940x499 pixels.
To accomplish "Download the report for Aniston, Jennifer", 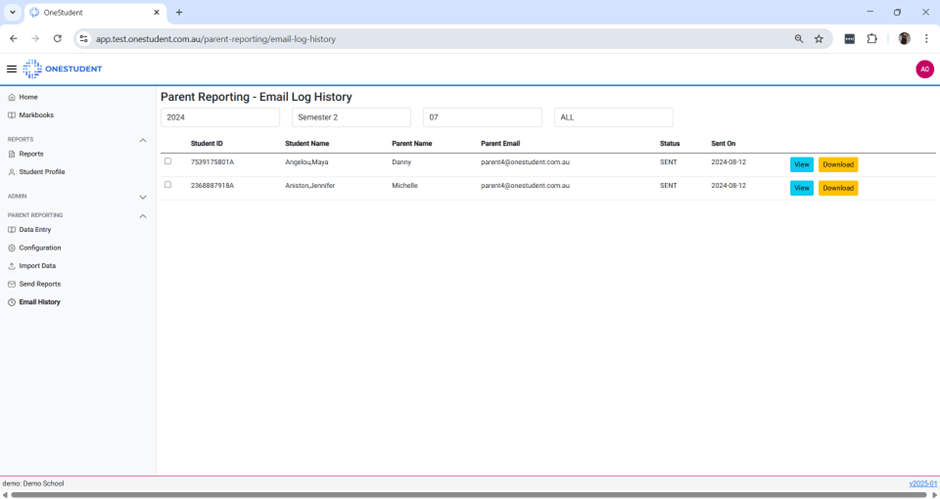I will tap(838, 188).
